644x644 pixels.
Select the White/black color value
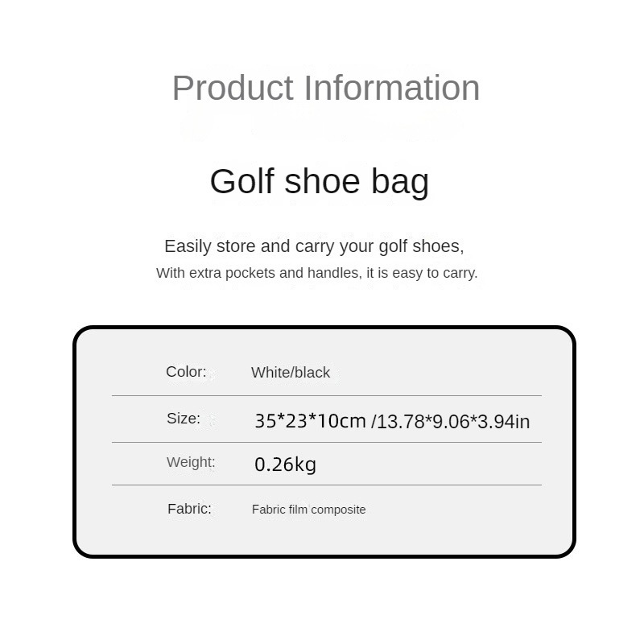coord(291,373)
